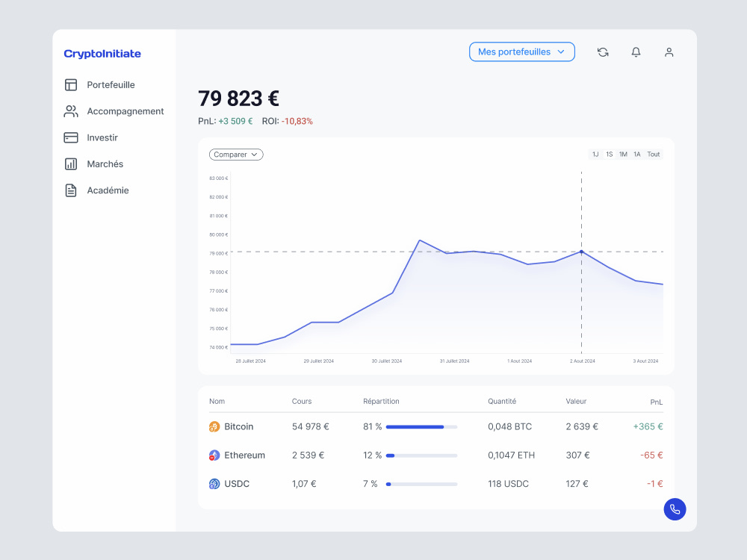Click the PnL column header
The width and height of the screenshot is (747, 560).
pyautogui.click(x=656, y=402)
